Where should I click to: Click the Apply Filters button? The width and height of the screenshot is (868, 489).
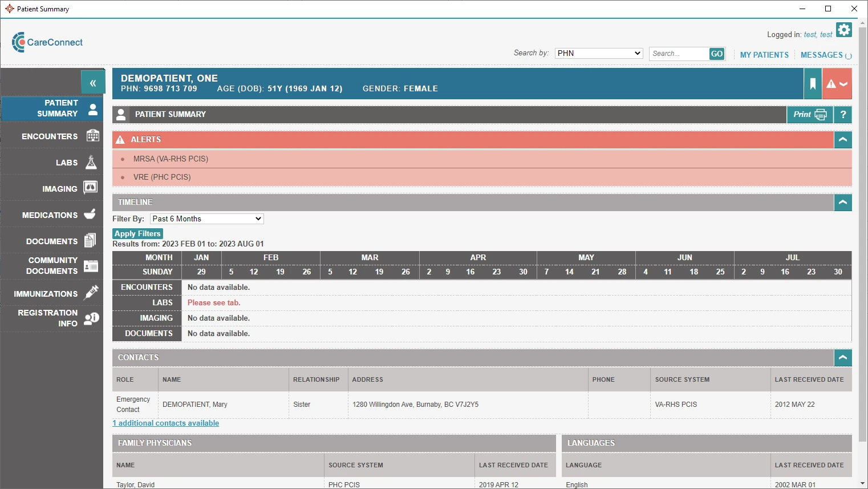(x=137, y=234)
